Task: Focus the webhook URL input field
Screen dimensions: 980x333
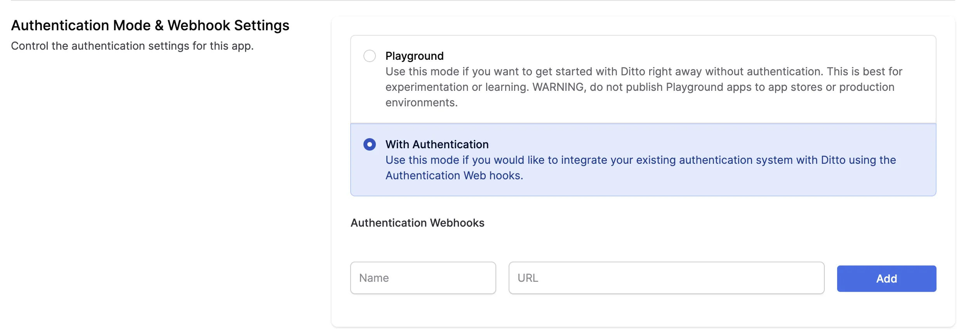Action: click(x=666, y=278)
